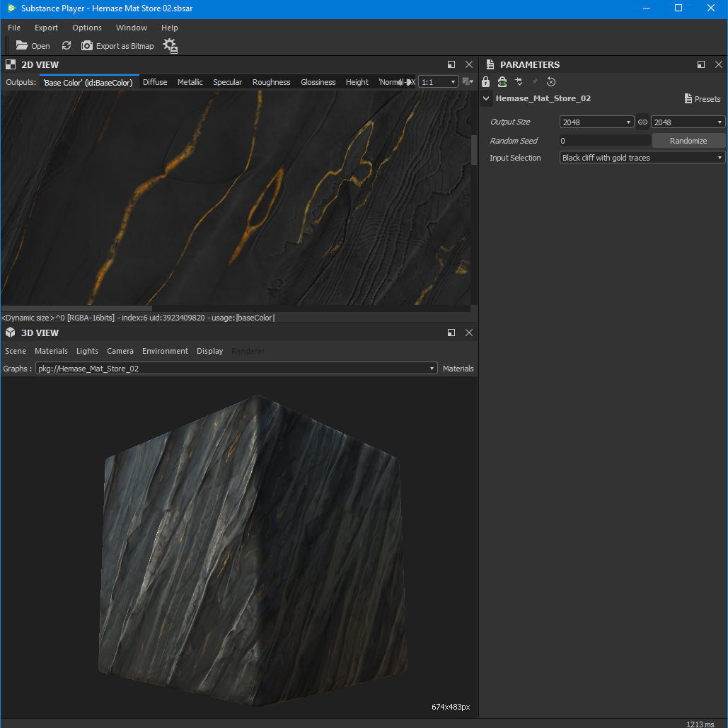Open the 3D view Display menu

point(210,351)
